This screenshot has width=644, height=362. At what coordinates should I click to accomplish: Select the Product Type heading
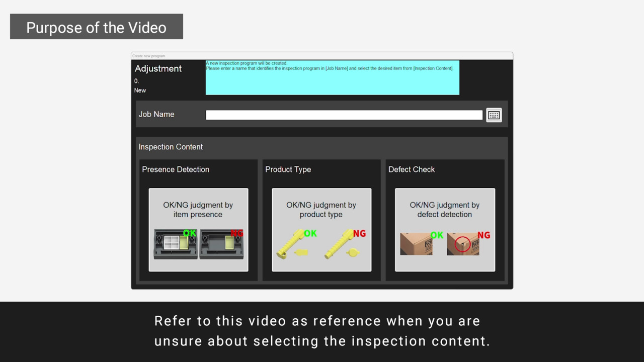coord(288,169)
